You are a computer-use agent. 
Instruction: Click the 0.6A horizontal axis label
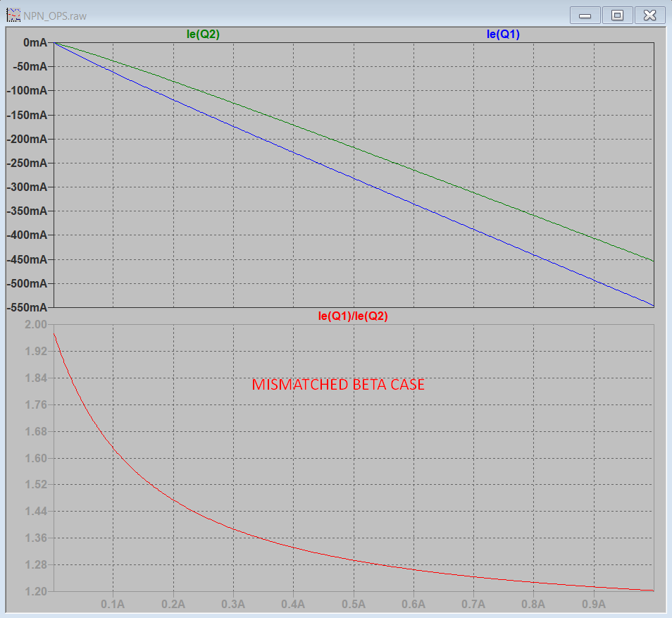414,605
